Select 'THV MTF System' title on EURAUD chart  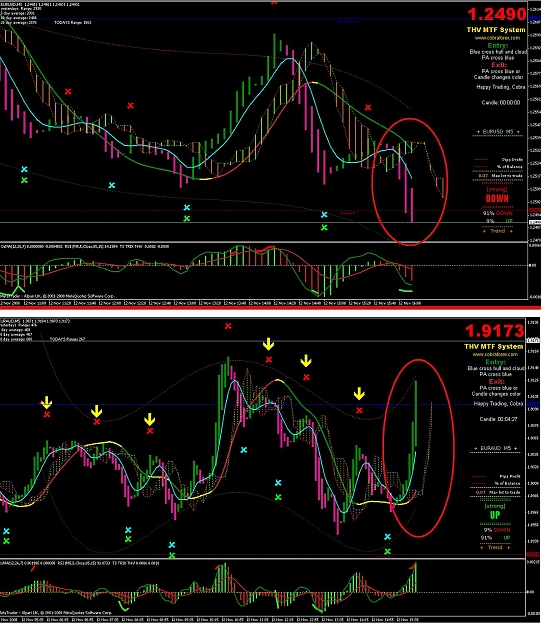click(x=494, y=346)
